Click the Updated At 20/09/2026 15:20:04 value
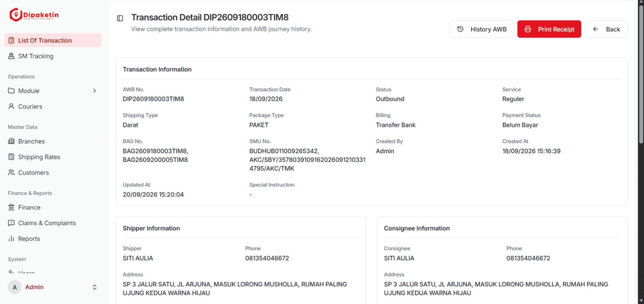The image size is (644, 304). 153,195
